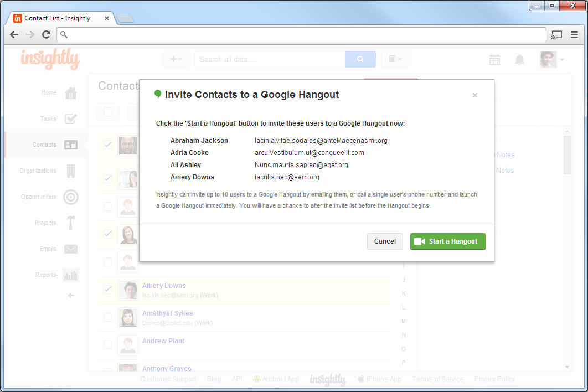Click the iPhone App footer link
Image resolution: width=588 pixels, height=392 pixels.
click(x=379, y=379)
